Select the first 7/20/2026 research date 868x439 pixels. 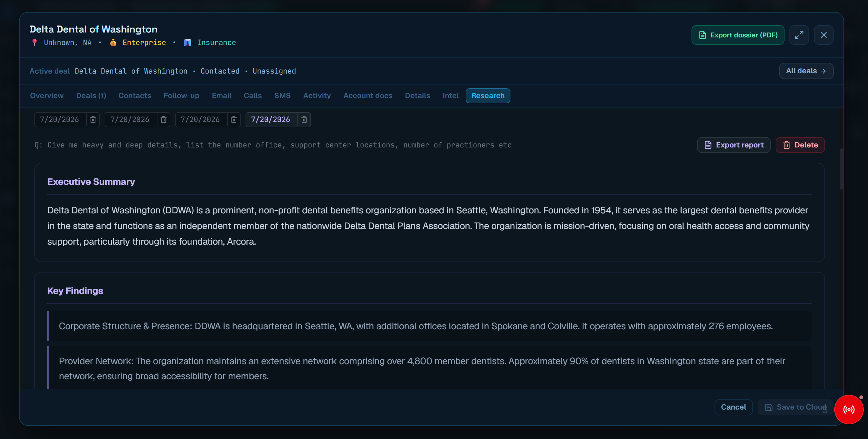(60, 120)
